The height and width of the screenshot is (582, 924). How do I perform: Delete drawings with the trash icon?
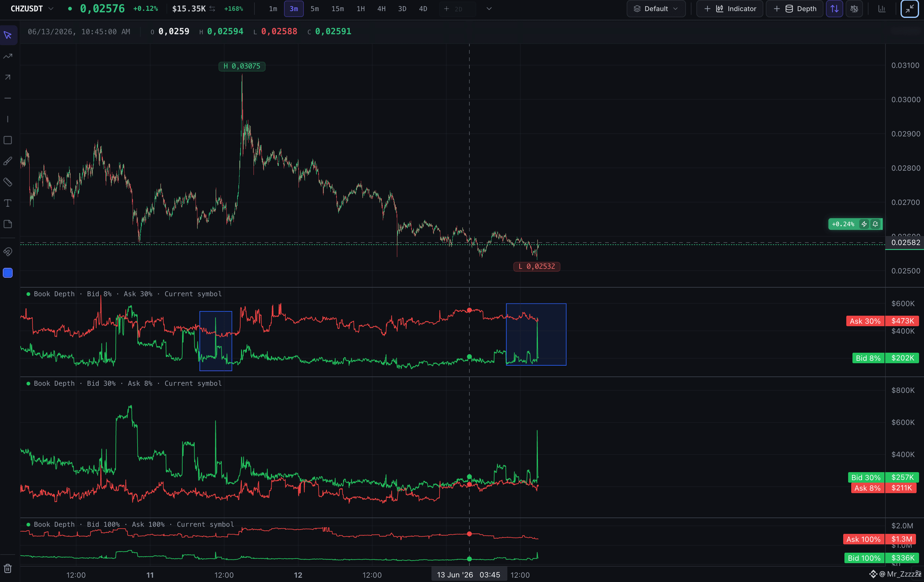click(8, 568)
